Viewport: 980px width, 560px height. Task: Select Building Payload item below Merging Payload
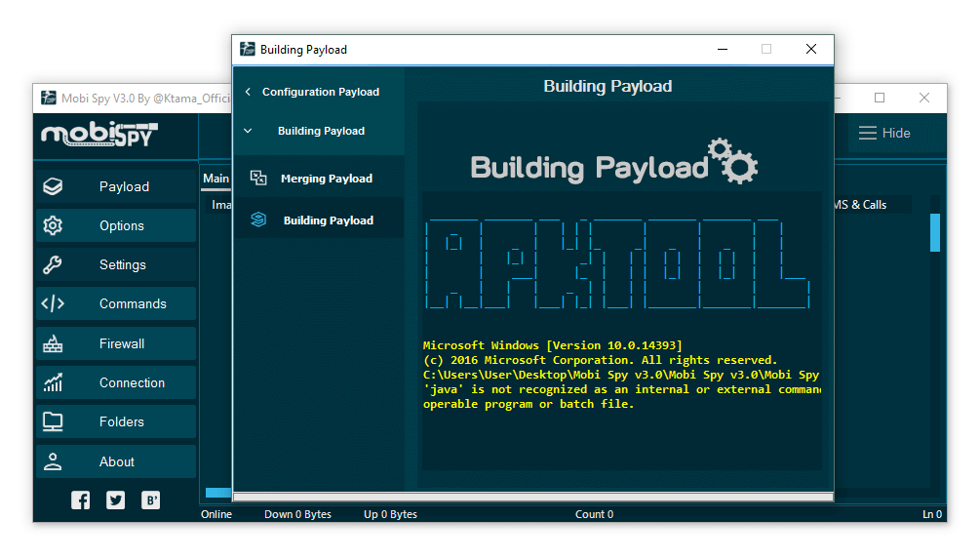coord(328,220)
